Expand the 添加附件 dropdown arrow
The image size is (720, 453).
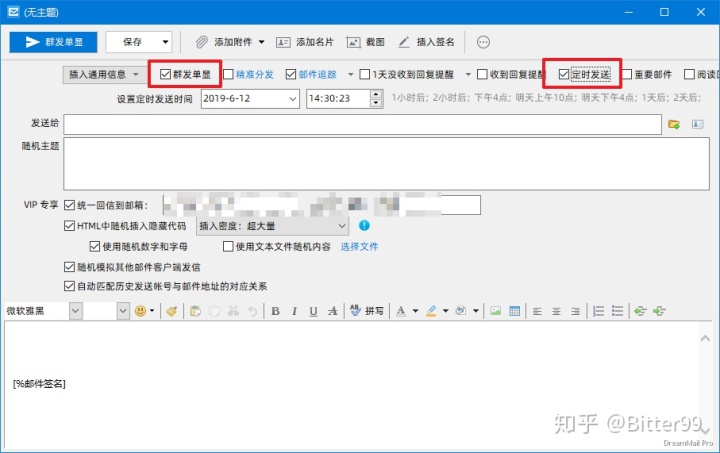[261, 42]
